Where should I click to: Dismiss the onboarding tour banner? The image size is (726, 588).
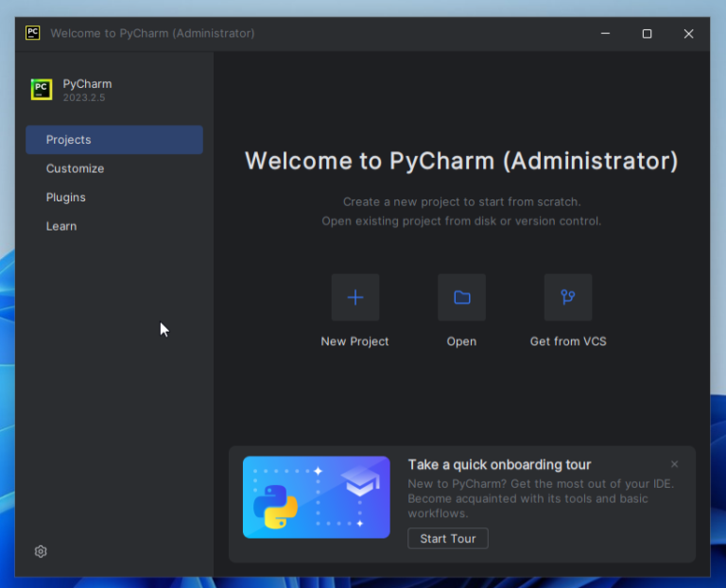[x=675, y=464]
